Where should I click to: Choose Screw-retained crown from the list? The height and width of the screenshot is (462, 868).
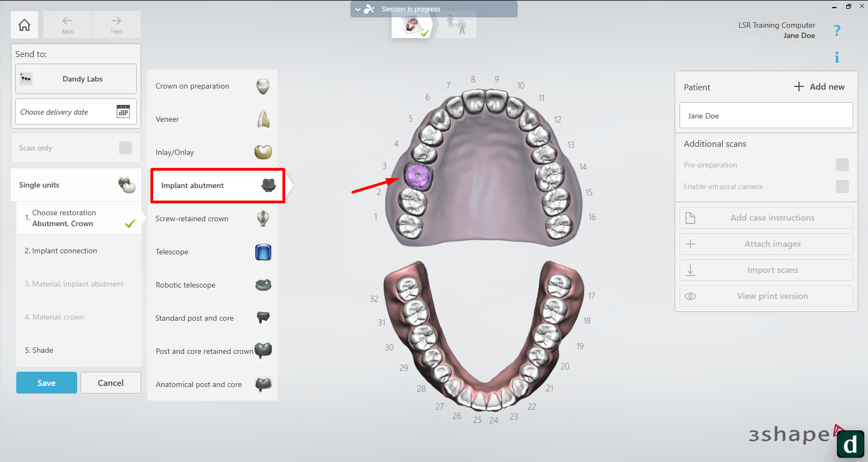pyautogui.click(x=212, y=218)
